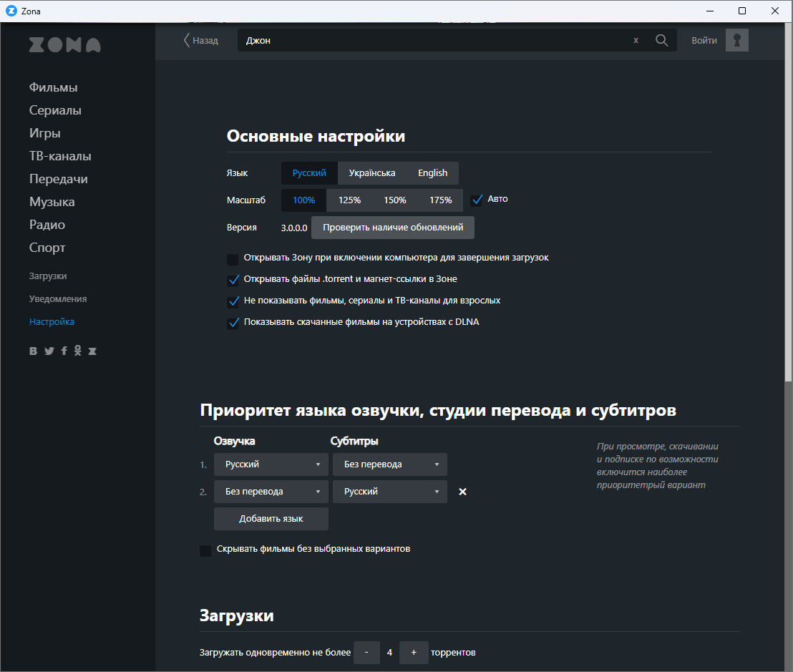Click the Zona logo in sidebar
793x672 pixels.
coord(64,45)
